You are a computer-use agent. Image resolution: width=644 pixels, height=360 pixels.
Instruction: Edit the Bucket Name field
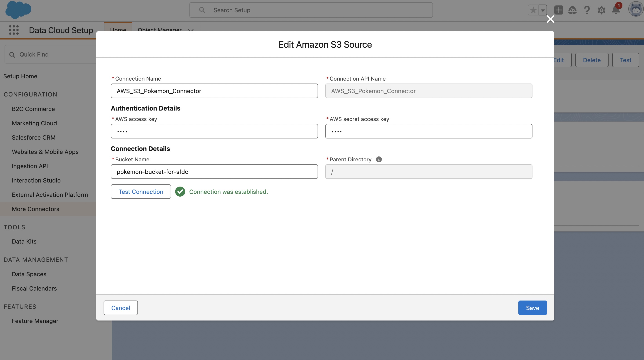pyautogui.click(x=214, y=172)
